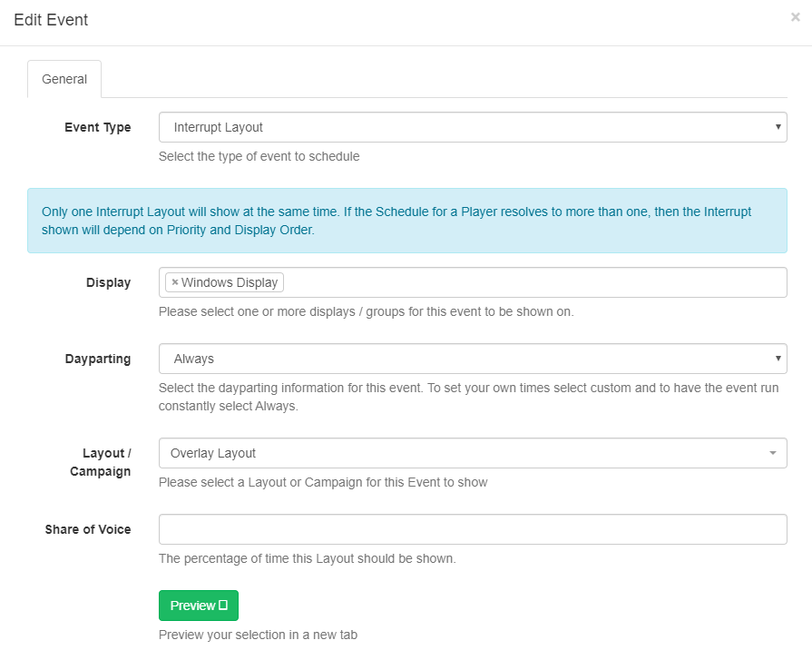Open the Event Type select showing Interrupt Layout

(473, 127)
